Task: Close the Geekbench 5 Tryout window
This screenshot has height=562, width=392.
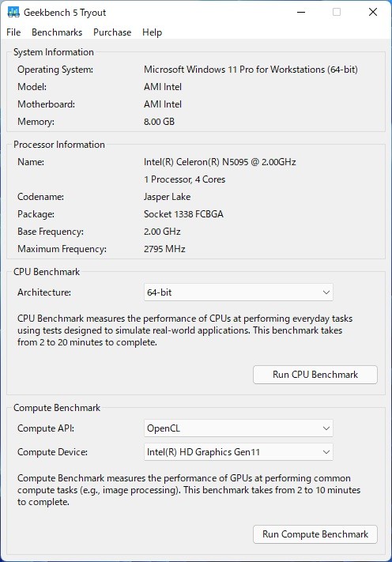Action: point(373,12)
